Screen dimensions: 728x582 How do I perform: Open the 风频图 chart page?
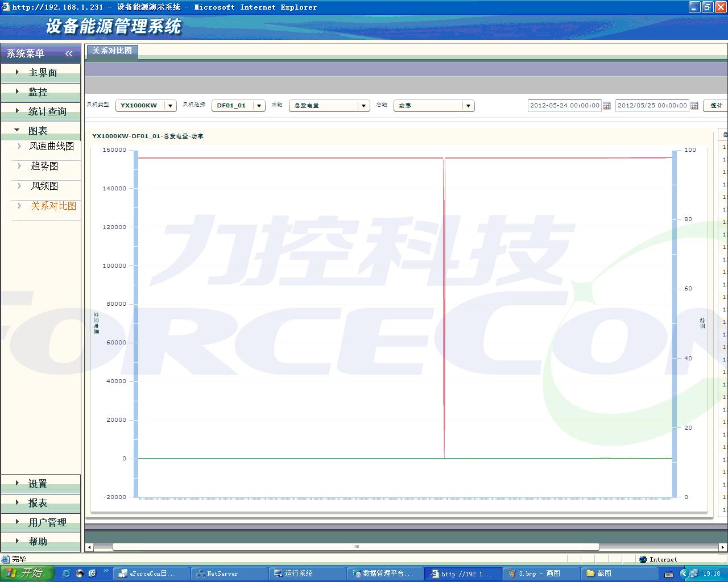(x=44, y=186)
